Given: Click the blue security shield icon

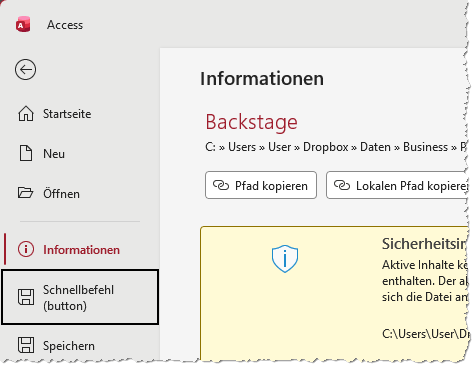Looking at the screenshot, I should point(285,259).
